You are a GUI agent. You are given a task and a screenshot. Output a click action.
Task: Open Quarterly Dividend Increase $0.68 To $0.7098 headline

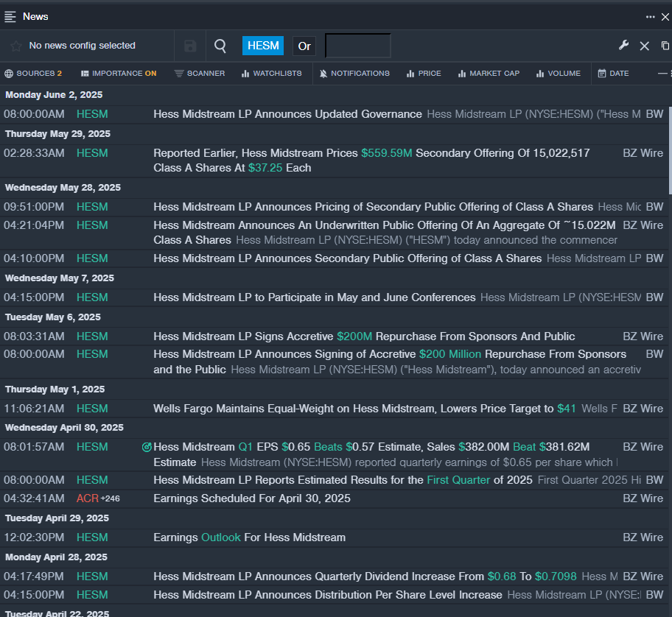[x=365, y=577]
